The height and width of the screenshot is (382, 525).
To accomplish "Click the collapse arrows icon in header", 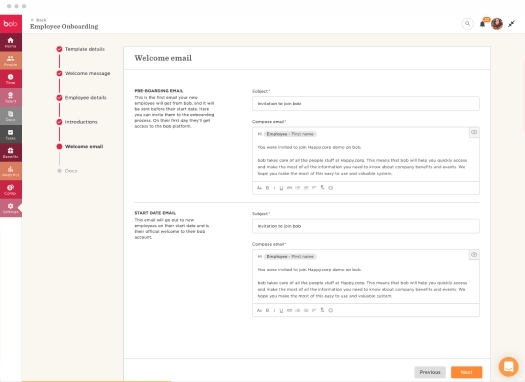I will click(511, 24).
